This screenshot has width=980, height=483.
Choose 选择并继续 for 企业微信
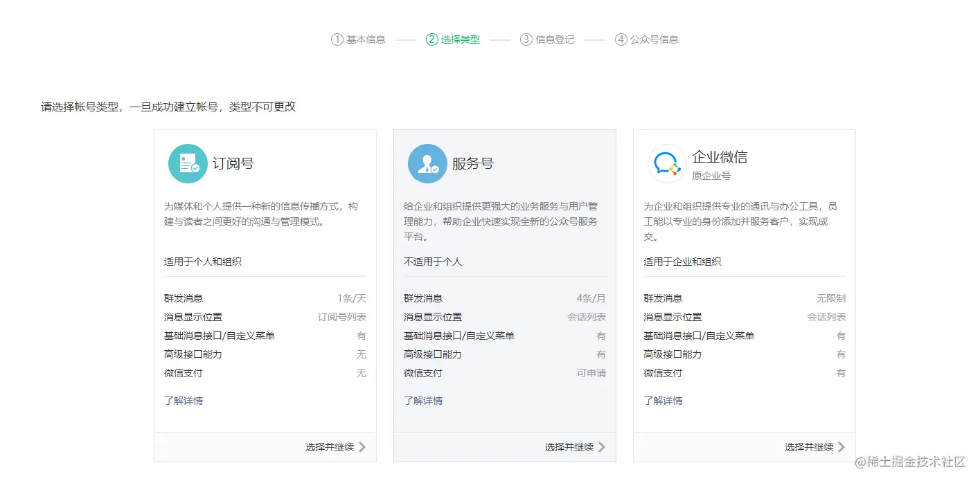pyautogui.click(x=809, y=447)
